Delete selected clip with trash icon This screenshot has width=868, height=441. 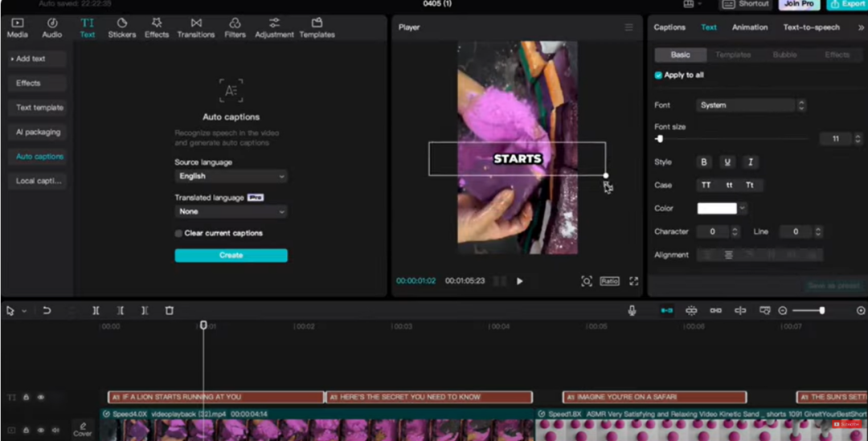(x=170, y=311)
